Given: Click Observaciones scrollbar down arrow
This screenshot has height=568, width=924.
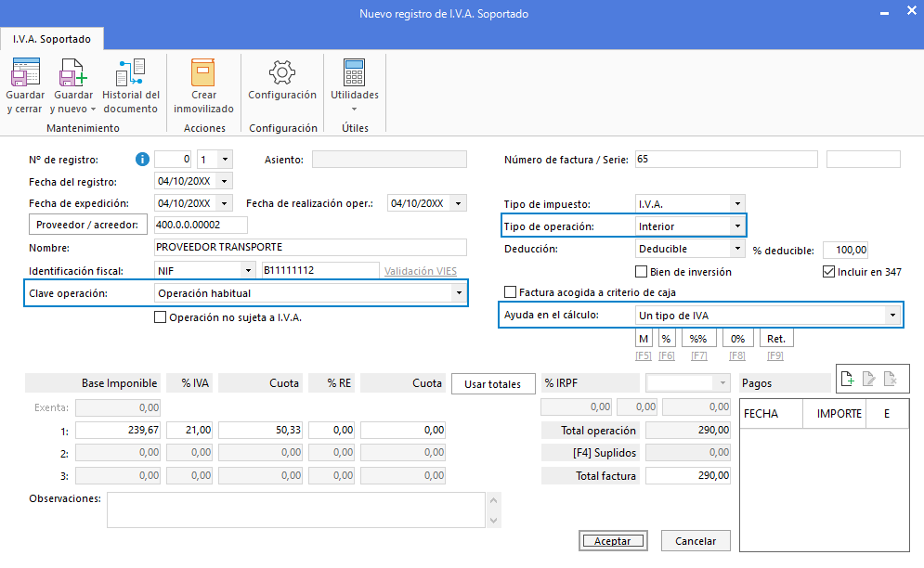Looking at the screenshot, I should pyautogui.click(x=494, y=521).
